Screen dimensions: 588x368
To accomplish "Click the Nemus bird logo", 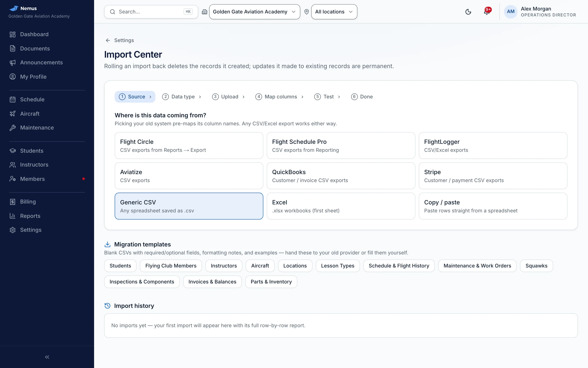I will tap(14, 8).
